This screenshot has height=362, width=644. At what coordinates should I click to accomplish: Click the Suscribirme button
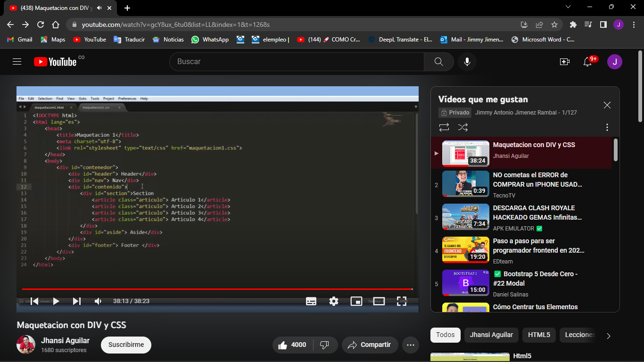point(126,345)
